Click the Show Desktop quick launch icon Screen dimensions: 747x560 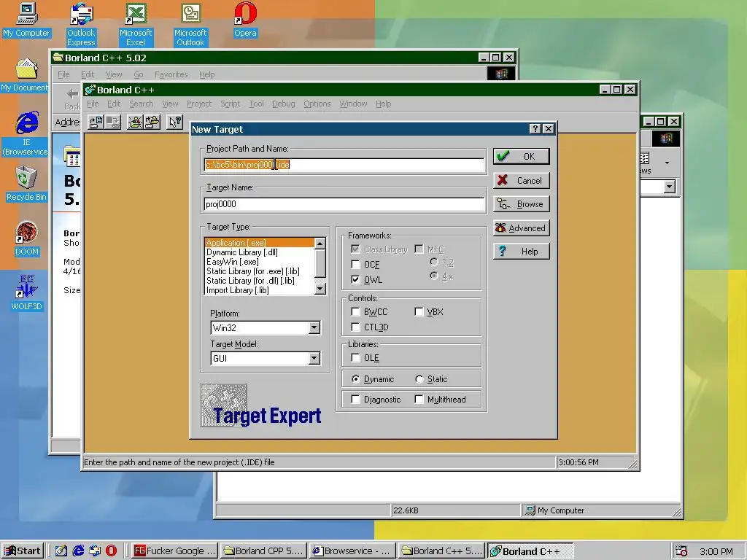(x=61, y=551)
